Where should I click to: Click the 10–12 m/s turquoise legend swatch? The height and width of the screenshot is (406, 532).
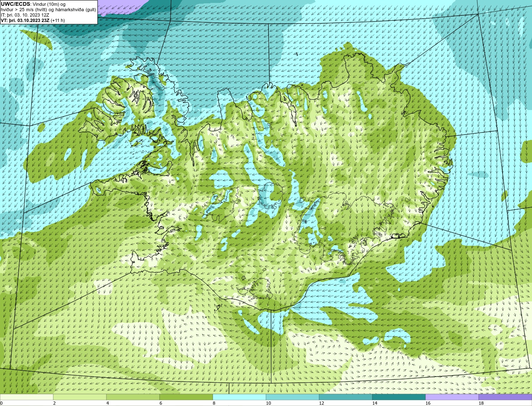pos(293,397)
